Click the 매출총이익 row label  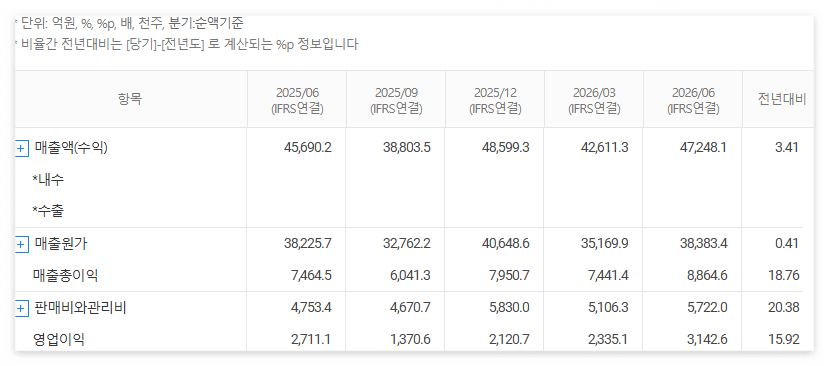tap(65, 276)
